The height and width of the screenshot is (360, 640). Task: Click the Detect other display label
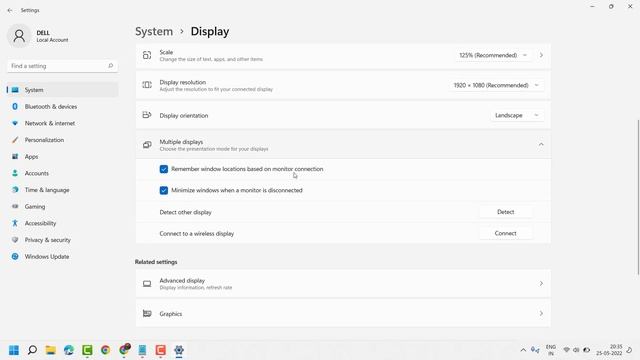[185, 212]
